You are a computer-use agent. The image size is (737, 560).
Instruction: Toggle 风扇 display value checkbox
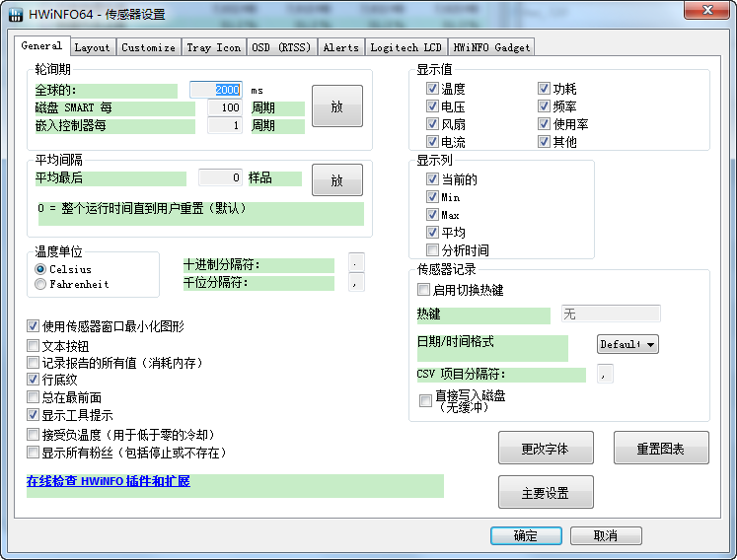point(432,124)
